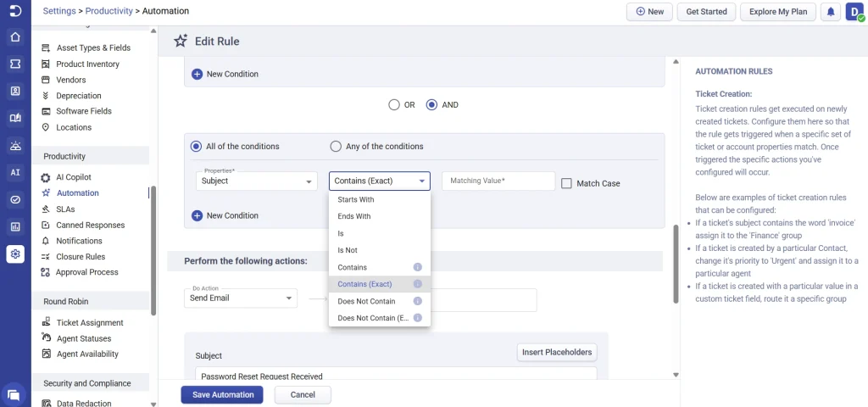The width and height of the screenshot is (868, 407).
Task: Open the reports chart icon in left rail
Action: (x=15, y=226)
